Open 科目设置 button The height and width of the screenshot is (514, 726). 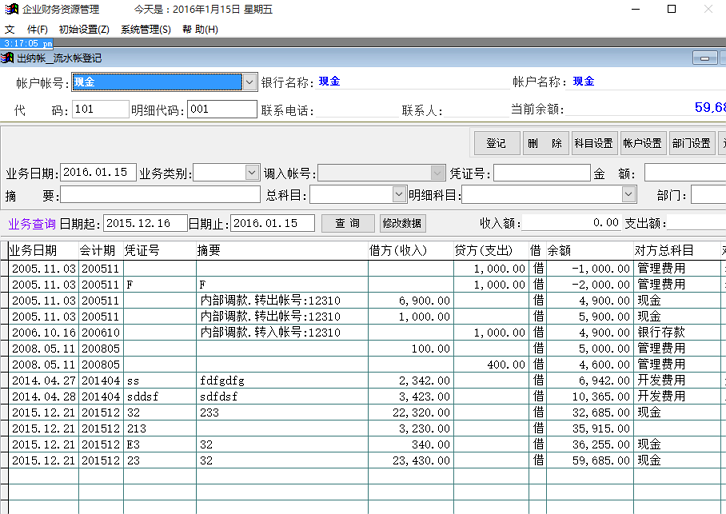tap(594, 143)
